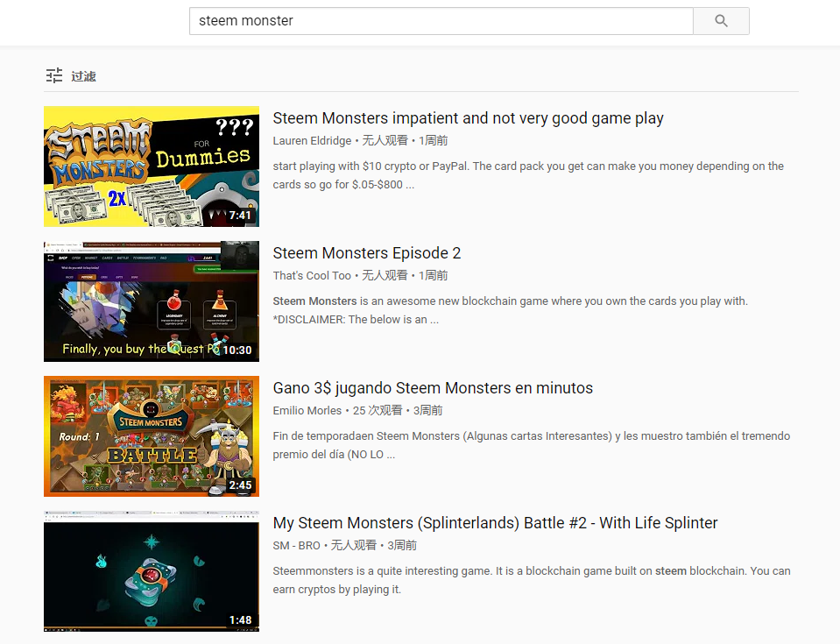Open the Steem Monsters for Dummies thumbnail
Screen dimensions: 840x644
tap(152, 166)
